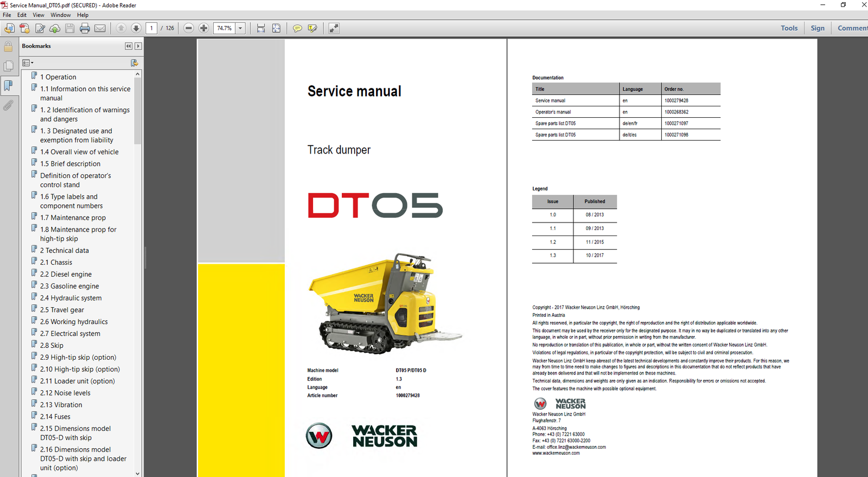868x477 pixels.
Task: Open the bookmarks options dropdown menu
Action: 28,63
